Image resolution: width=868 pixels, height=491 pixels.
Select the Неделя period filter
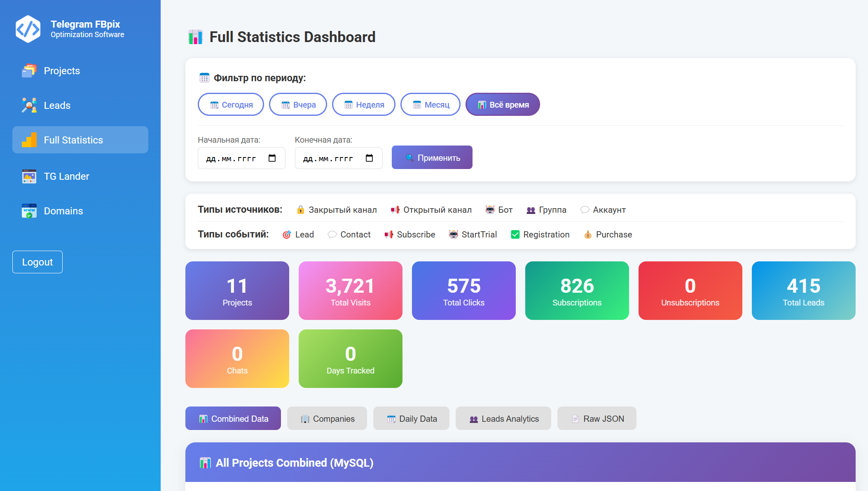coord(363,105)
